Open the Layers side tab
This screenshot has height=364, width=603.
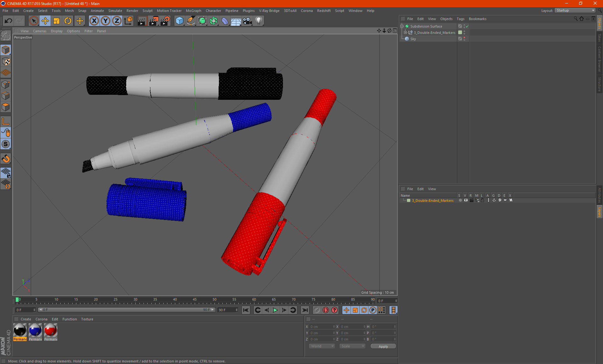600,212
